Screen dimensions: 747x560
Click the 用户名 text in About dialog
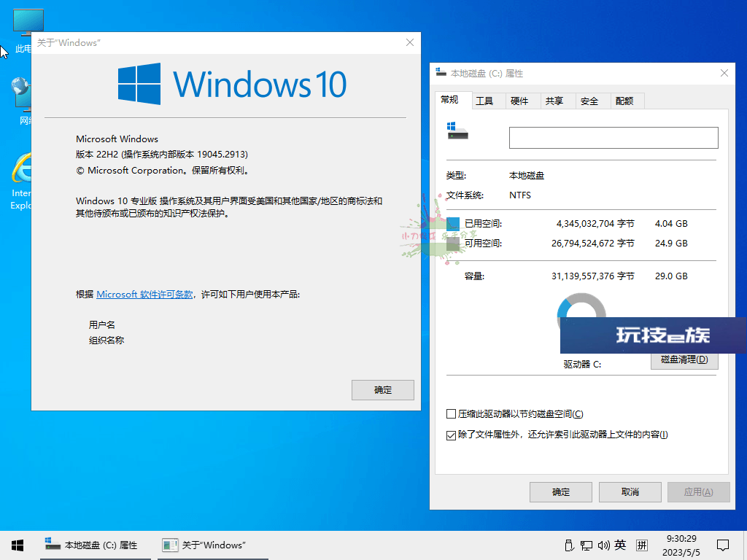click(102, 324)
